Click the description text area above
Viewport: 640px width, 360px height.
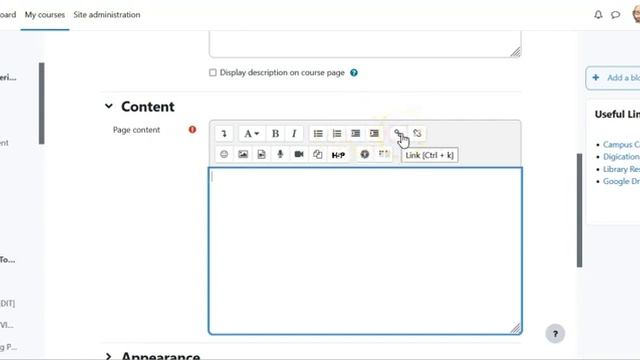(x=365, y=44)
